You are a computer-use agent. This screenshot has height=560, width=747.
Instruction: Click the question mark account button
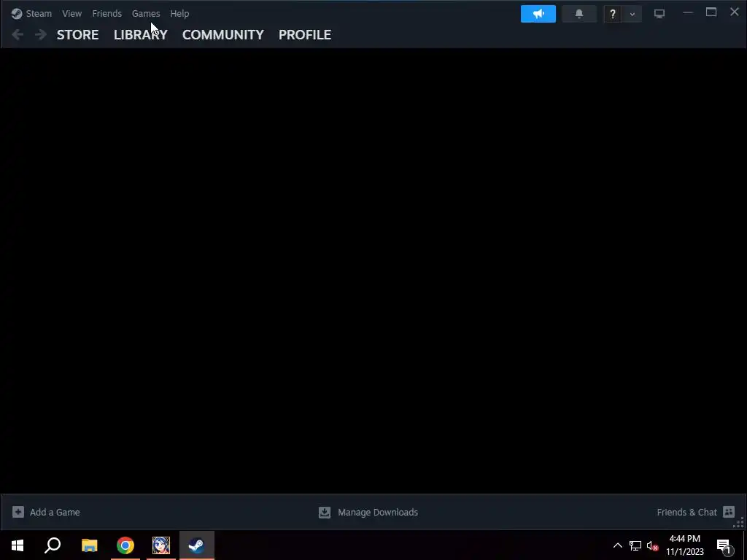click(x=613, y=14)
